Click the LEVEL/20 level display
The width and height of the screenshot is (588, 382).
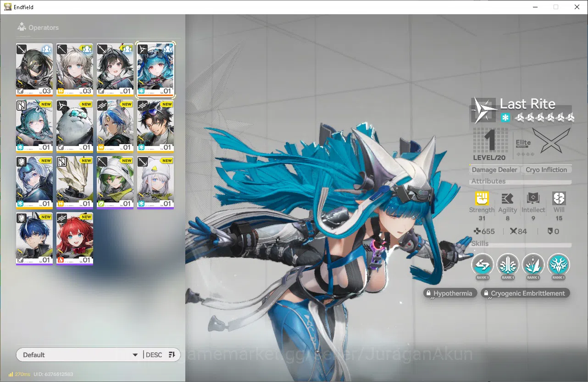coord(489,157)
